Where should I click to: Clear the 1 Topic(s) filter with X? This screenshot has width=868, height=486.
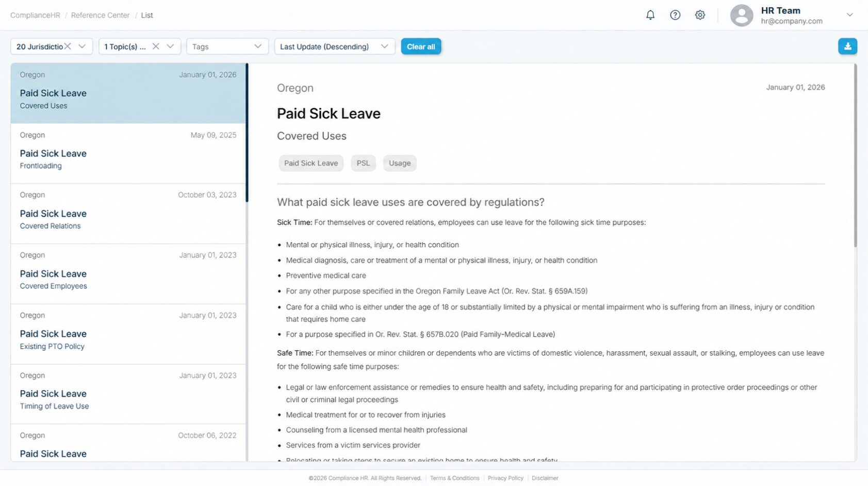click(155, 46)
